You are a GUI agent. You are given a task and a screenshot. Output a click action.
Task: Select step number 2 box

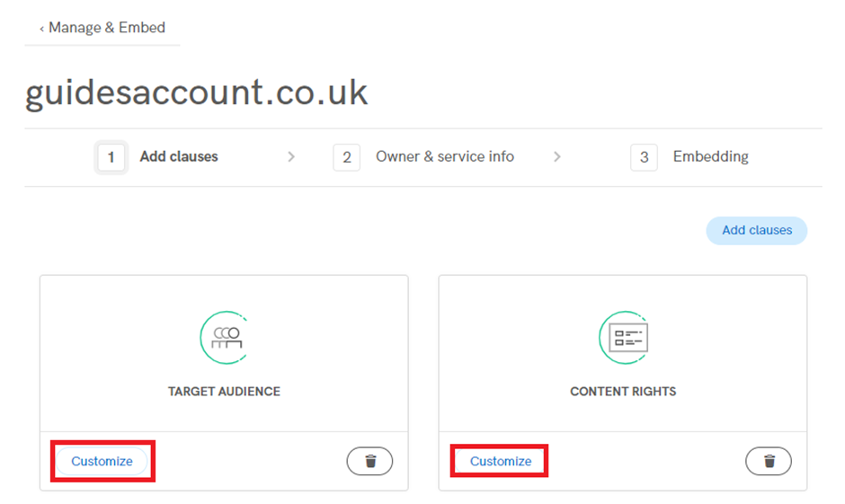click(346, 157)
